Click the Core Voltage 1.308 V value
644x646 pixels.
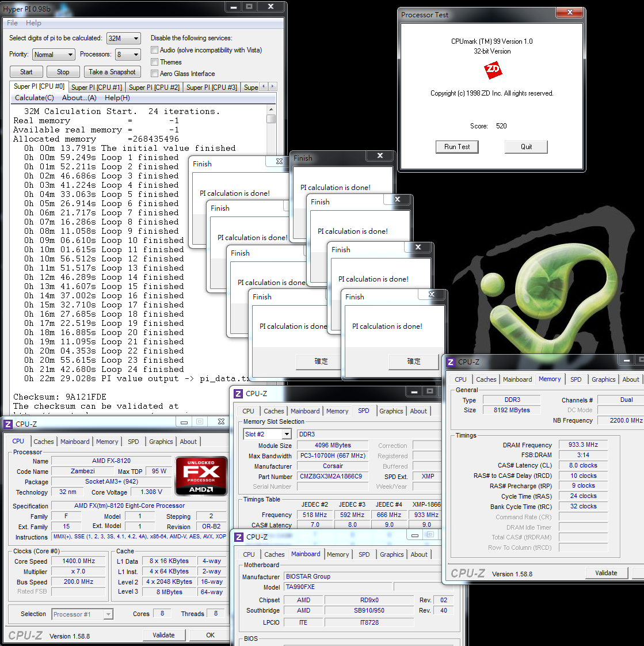151,492
